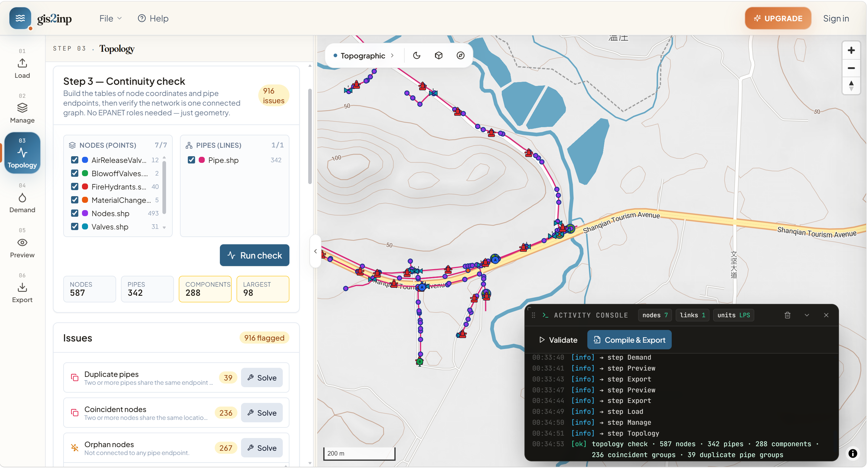Viewport: 868px width, 468px height.
Task: Click Compile & Export in console
Action: pyautogui.click(x=629, y=340)
